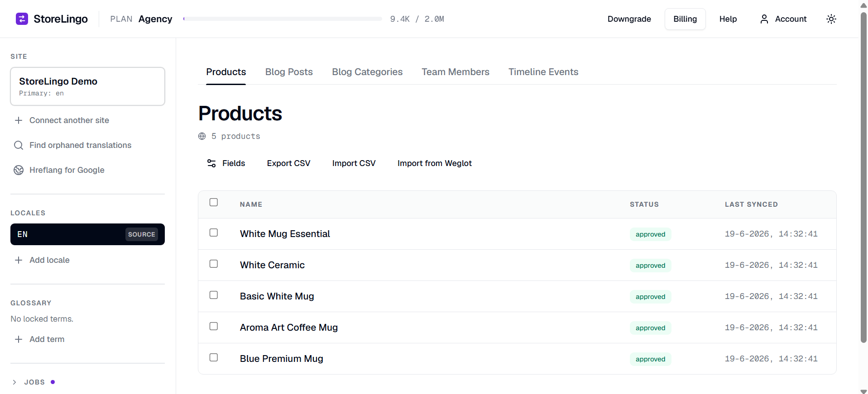Image resolution: width=868 pixels, height=394 pixels.
Task: Click Import CSV
Action: coord(354,163)
